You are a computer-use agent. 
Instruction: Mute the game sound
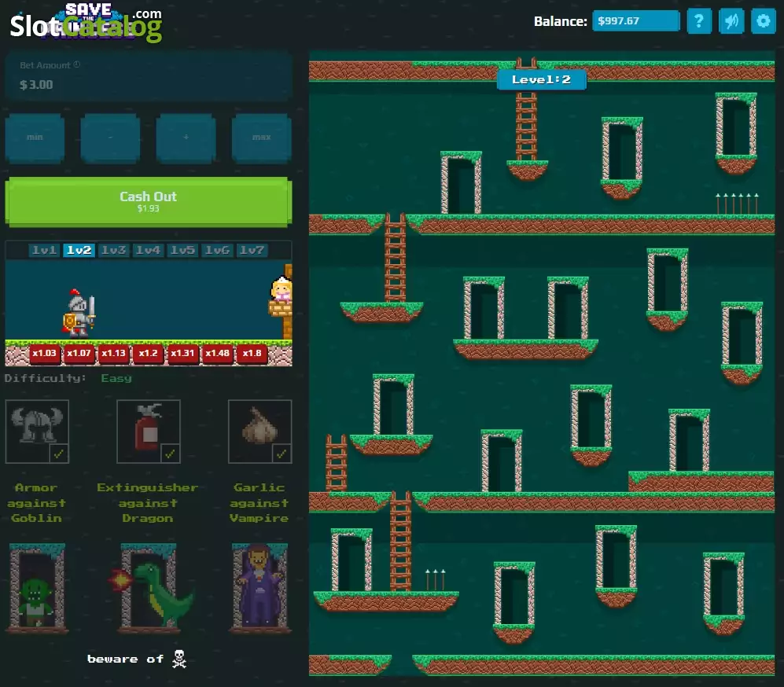click(731, 21)
